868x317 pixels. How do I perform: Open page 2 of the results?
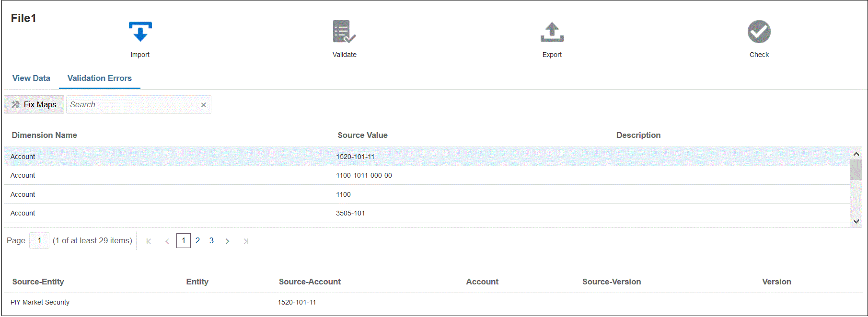point(197,241)
